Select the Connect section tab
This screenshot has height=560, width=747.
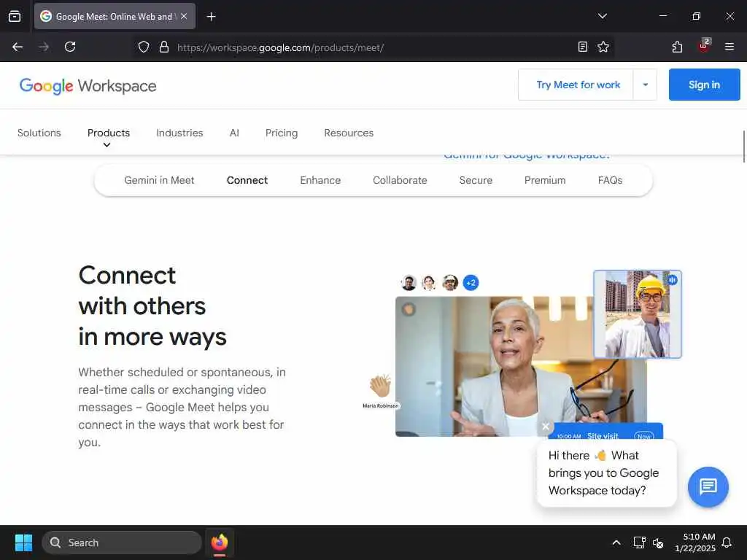[247, 181]
